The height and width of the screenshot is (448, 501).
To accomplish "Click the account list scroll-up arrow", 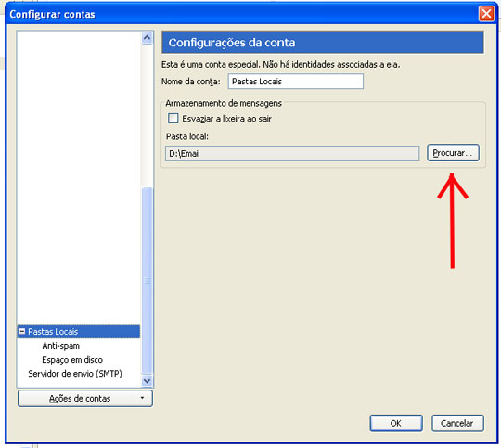I will (147, 38).
